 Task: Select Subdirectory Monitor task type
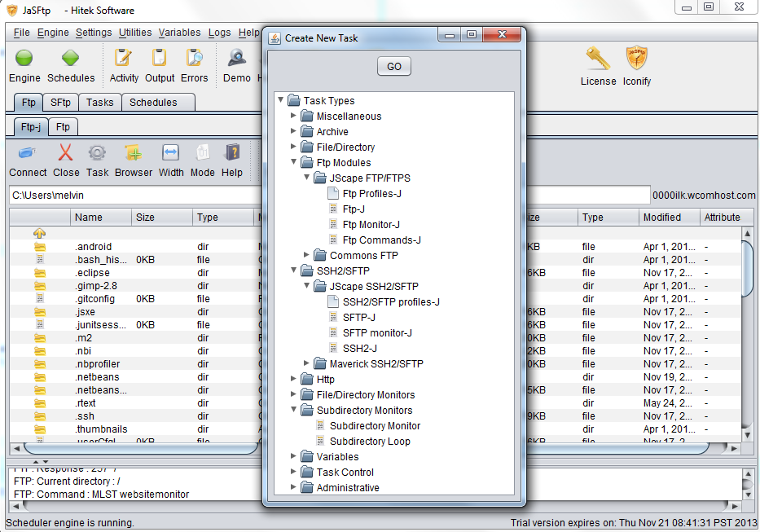pos(375,426)
